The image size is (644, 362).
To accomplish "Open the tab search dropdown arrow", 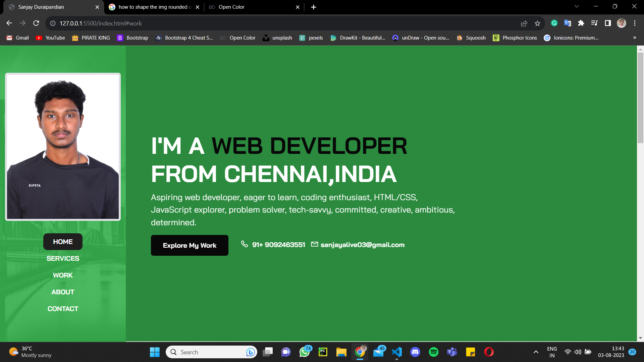I will pyautogui.click(x=577, y=6).
